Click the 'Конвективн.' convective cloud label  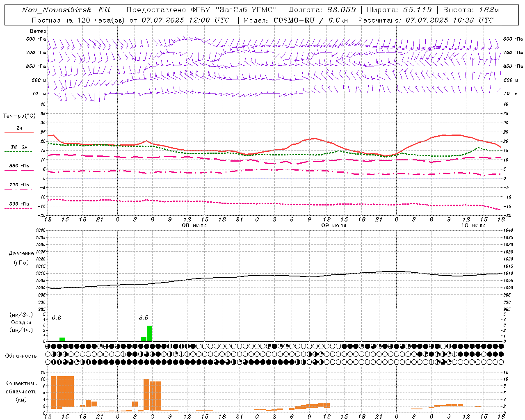click(21, 383)
